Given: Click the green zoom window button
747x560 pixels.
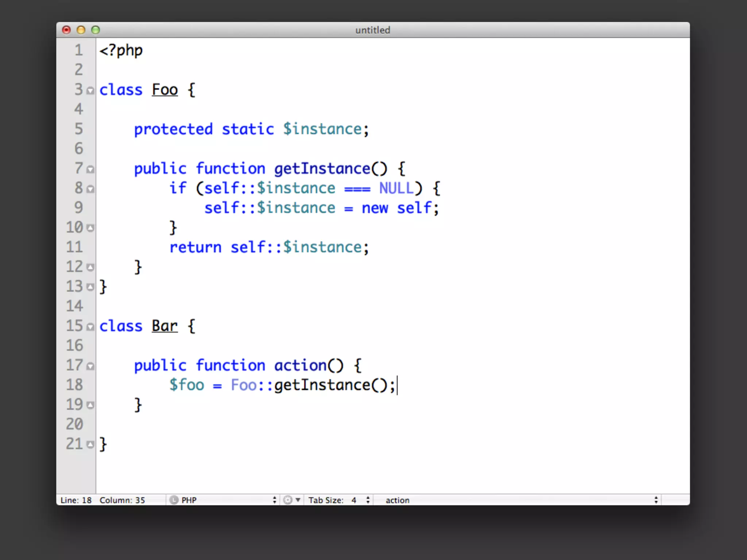Looking at the screenshot, I should (96, 30).
